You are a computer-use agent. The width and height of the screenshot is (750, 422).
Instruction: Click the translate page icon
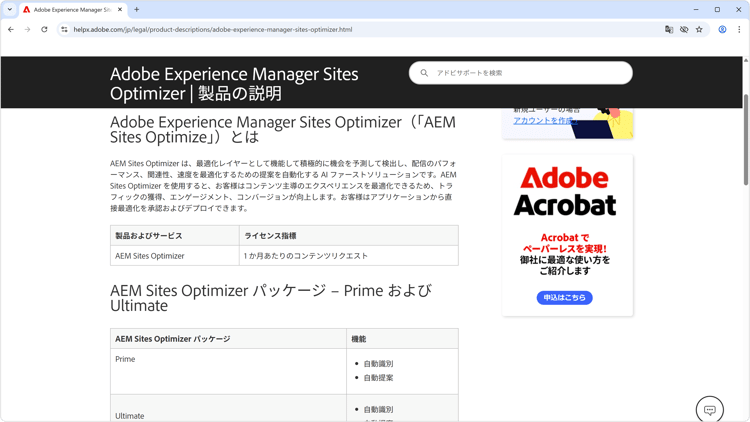tap(669, 29)
